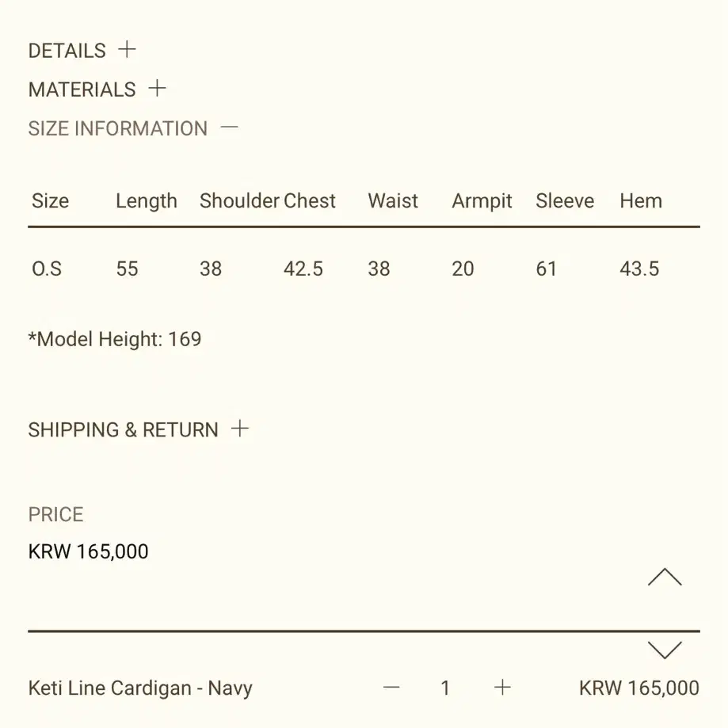
Task: Click the cart total KRW 165,000
Action: pos(638,688)
